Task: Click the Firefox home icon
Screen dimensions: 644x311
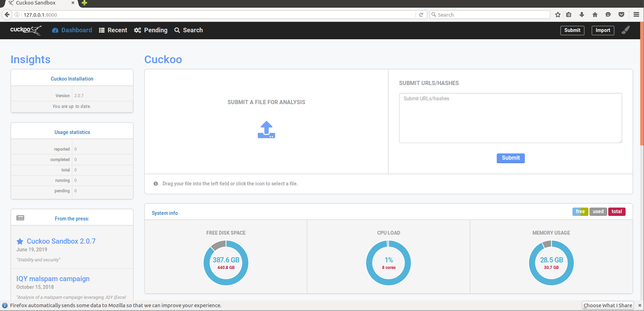Action: coord(595,15)
